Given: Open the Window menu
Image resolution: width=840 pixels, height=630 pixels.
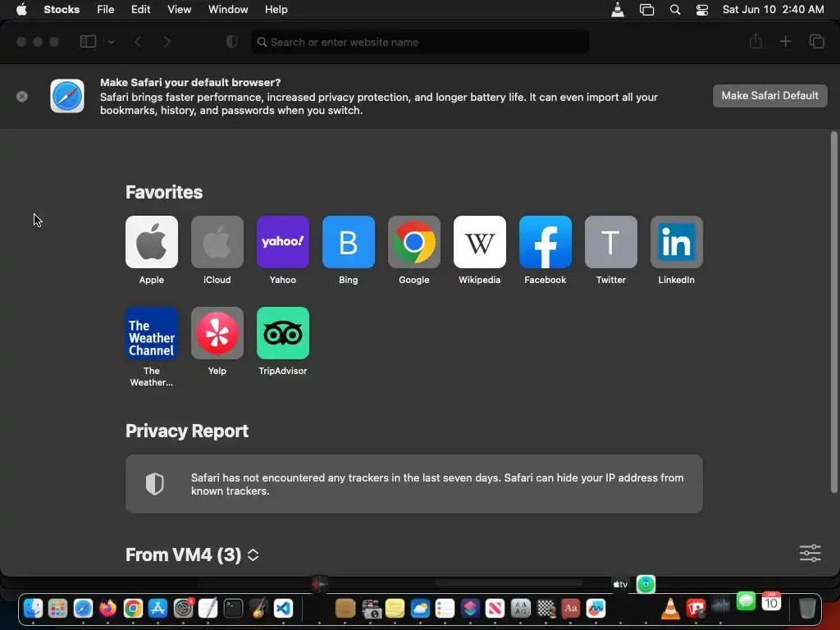Looking at the screenshot, I should coord(228,10).
